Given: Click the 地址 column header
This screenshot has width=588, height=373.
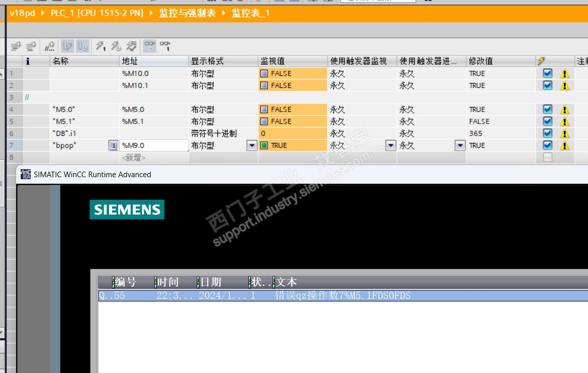Looking at the screenshot, I should click(154, 61).
